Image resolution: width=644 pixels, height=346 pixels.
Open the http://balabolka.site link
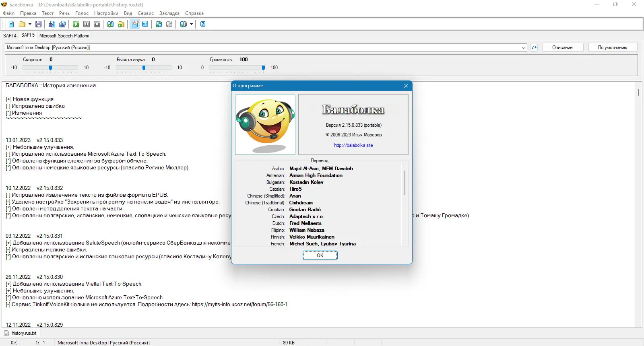tap(353, 145)
